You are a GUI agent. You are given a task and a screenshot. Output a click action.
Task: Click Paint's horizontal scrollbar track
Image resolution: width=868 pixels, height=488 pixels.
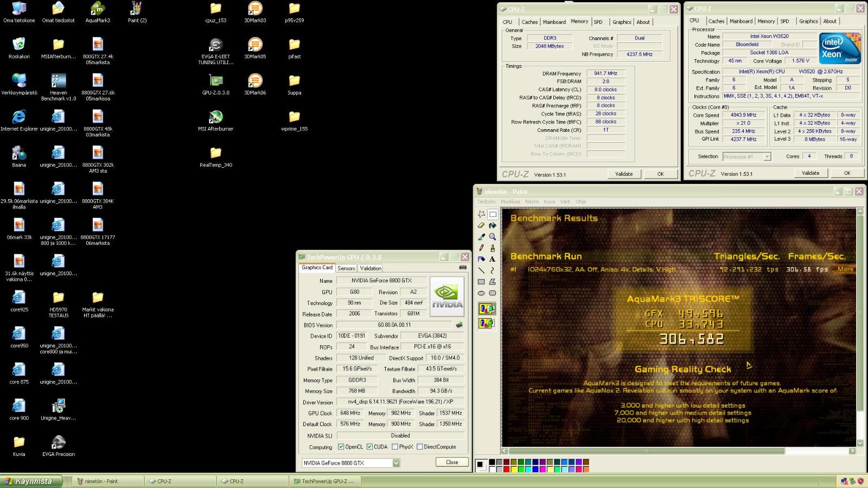point(679,451)
